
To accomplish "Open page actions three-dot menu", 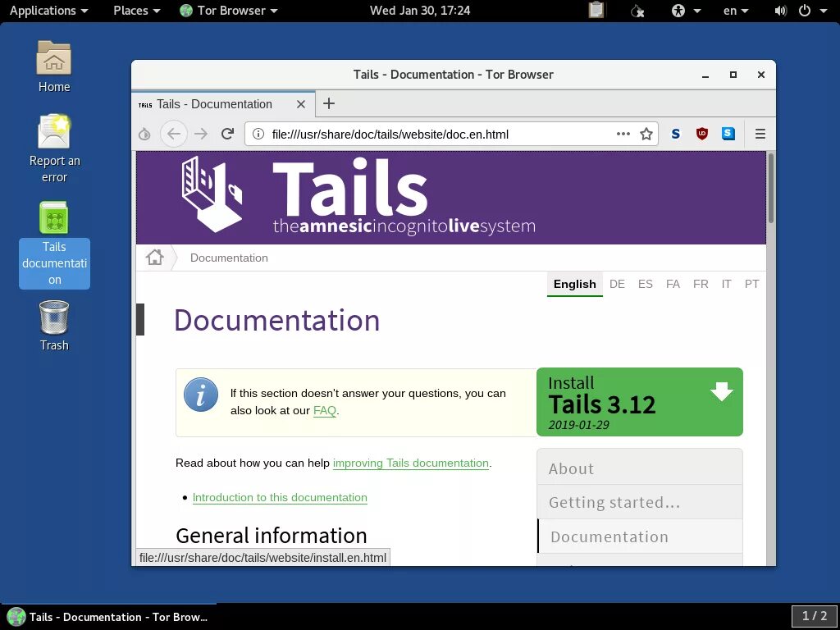I will pos(623,134).
